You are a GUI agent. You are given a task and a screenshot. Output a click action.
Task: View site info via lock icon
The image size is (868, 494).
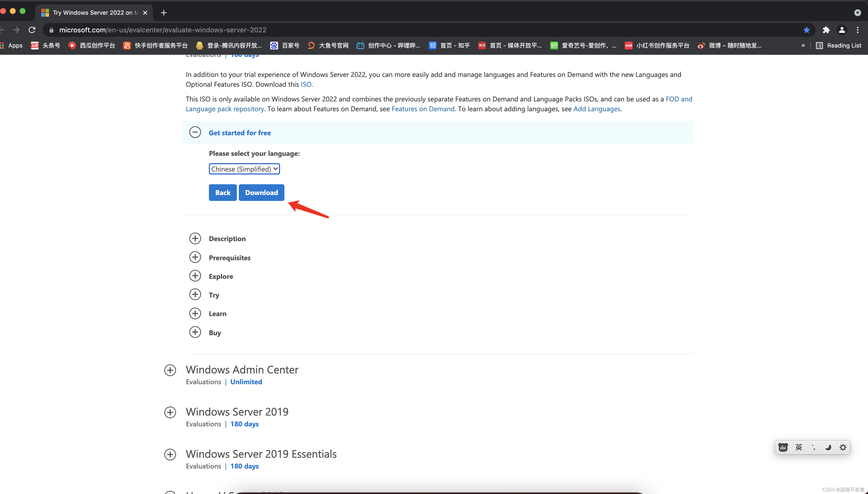(51, 30)
